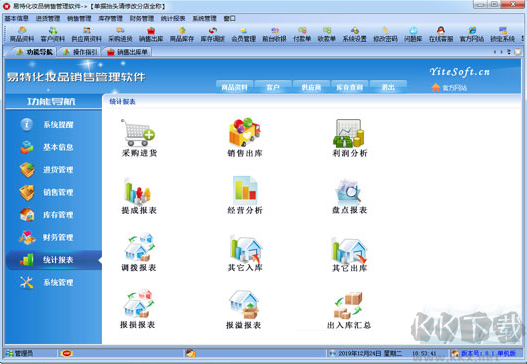The image size is (527, 364).
Task: Click the 退出 banner button
Action: (388, 87)
